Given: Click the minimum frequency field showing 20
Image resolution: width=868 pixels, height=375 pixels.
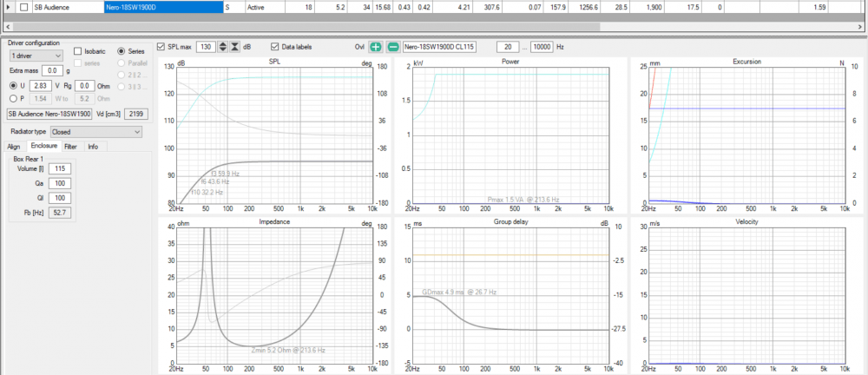Looking at the screenshot, I should pos(507,47).
